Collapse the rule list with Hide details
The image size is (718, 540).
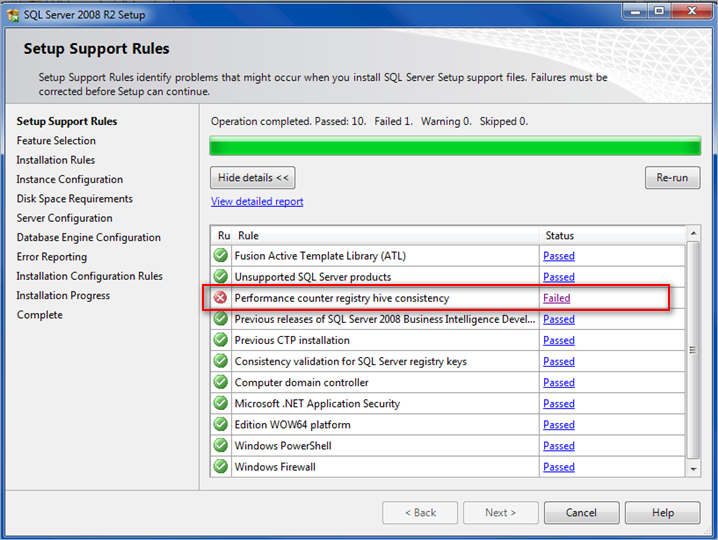coord(253,178)
